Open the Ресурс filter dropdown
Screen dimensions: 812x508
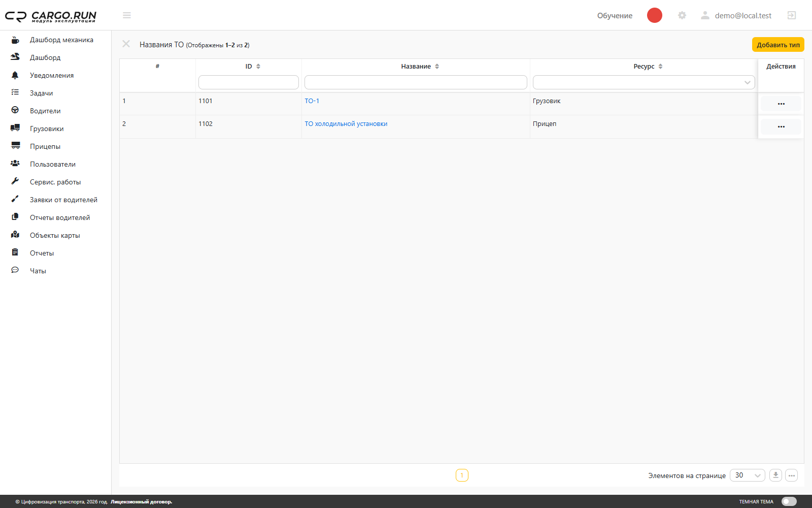[x=644, y=82]
